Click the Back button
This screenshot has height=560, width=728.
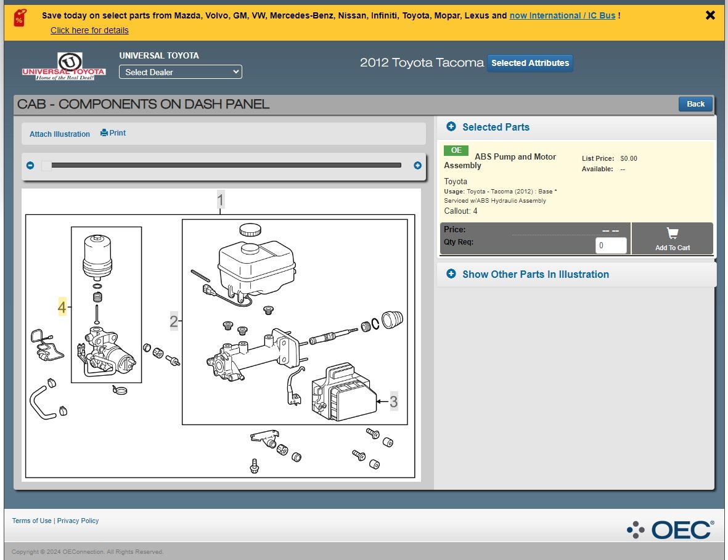[695, 104]
